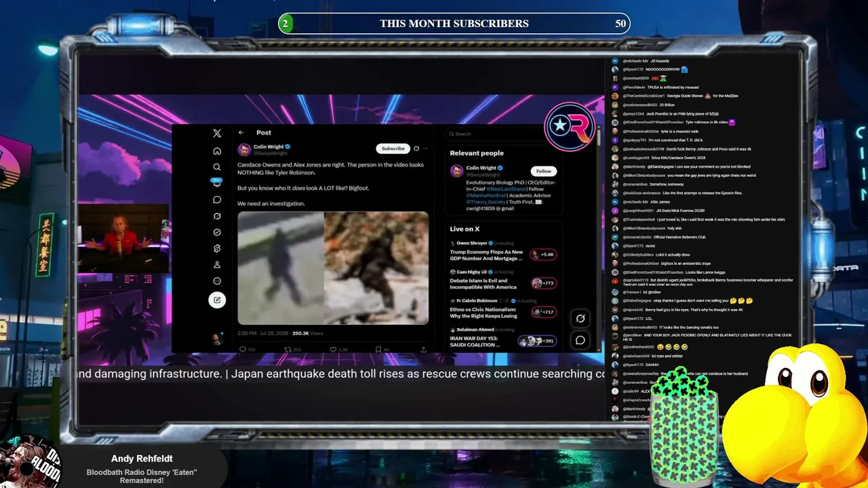This screenshot has width=868, height=488.
Task: Open "Ethno vs Civic Nationalism" live listing
Action: (484, 312)
